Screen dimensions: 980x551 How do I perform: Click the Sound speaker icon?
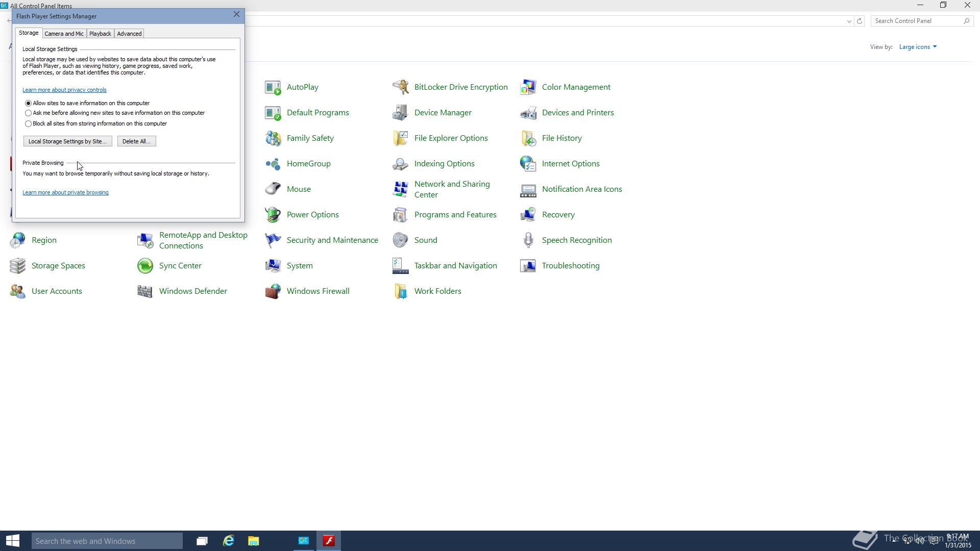coord(400,240)
